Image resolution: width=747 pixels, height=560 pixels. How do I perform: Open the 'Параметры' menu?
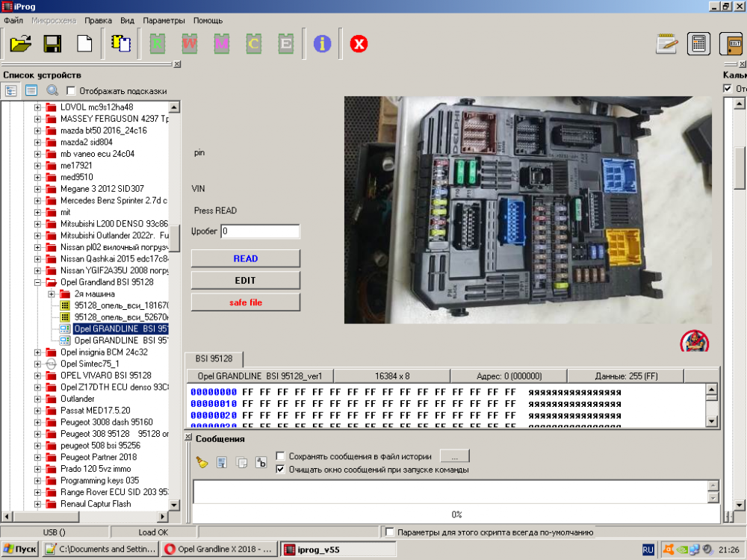point(164,20)
